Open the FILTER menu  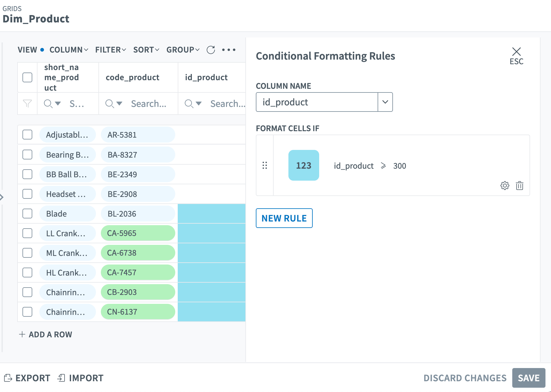[x=110, y=50]
